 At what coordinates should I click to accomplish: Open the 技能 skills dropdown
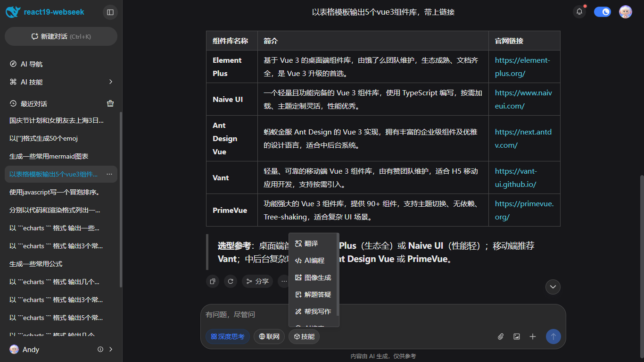click(304, 337)
